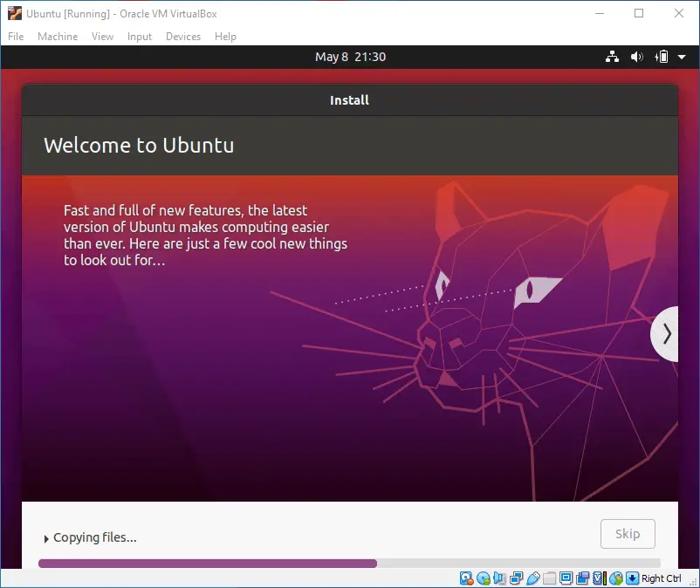The height and width of the screenshot is (588, 700).
Task: Open the USB devices status icon
Action: click(x=532, y=578)
